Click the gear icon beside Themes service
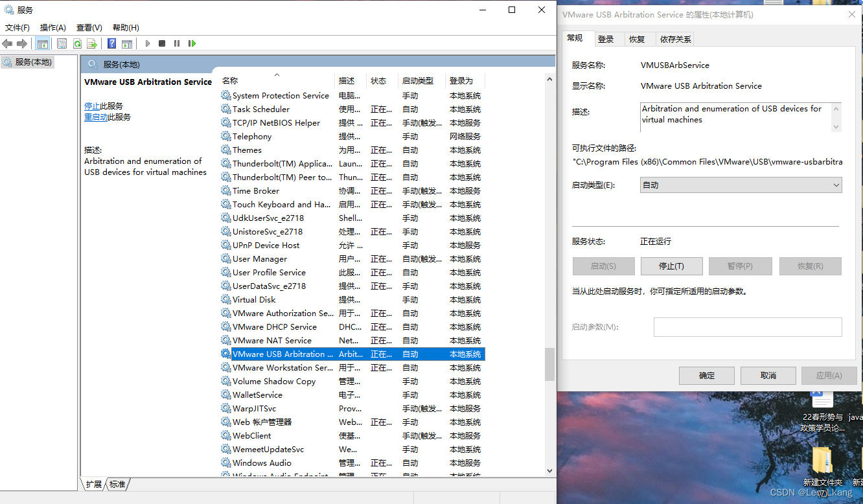 tap(225, 150)
